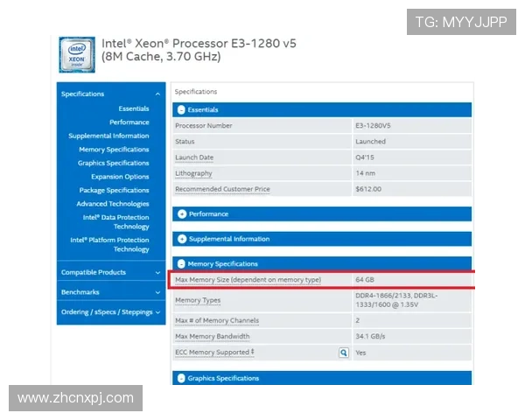The height and width of the screenshot is (420, 525).
Task: Click the Specifications breadcrumb heading text
Action: (x=196, y=92)
